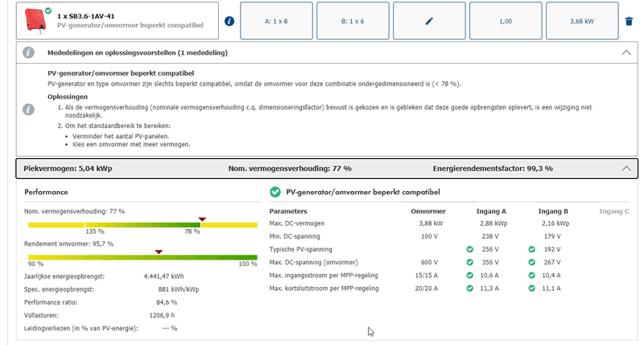Click the Vollasturen value 1206,9 h
644x345 pixels.
(x=163, y=315)
